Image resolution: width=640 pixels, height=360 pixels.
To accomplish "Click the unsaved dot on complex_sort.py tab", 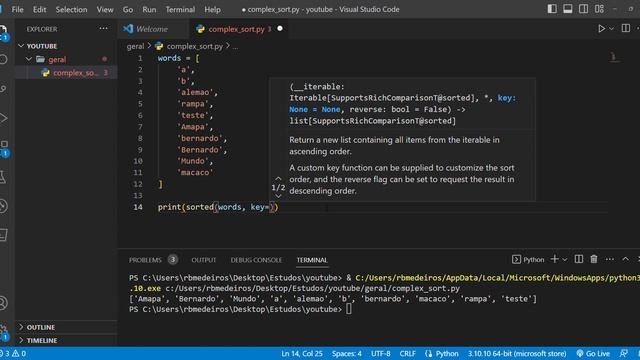I will (x=280, y=29).
